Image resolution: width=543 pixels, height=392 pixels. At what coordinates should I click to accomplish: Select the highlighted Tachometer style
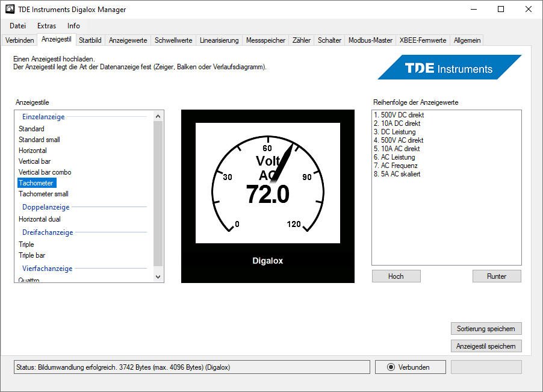(x=37, y=183)
